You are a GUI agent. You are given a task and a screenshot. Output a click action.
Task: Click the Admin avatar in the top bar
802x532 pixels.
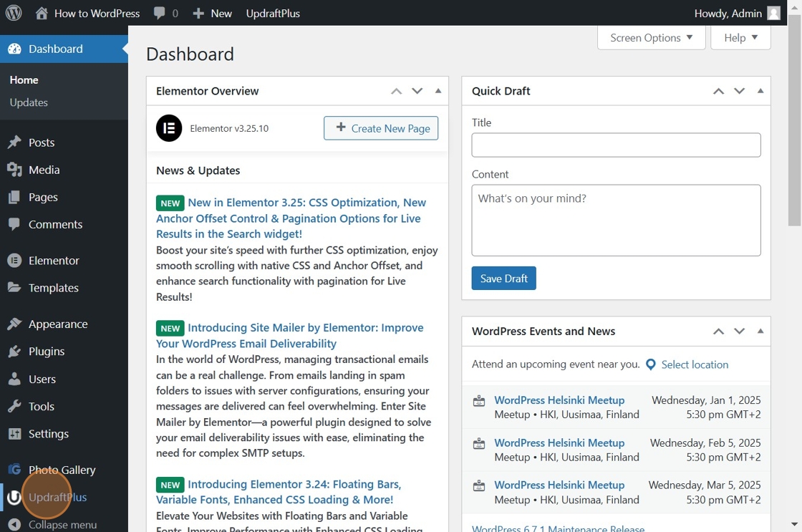coord(774,14)
